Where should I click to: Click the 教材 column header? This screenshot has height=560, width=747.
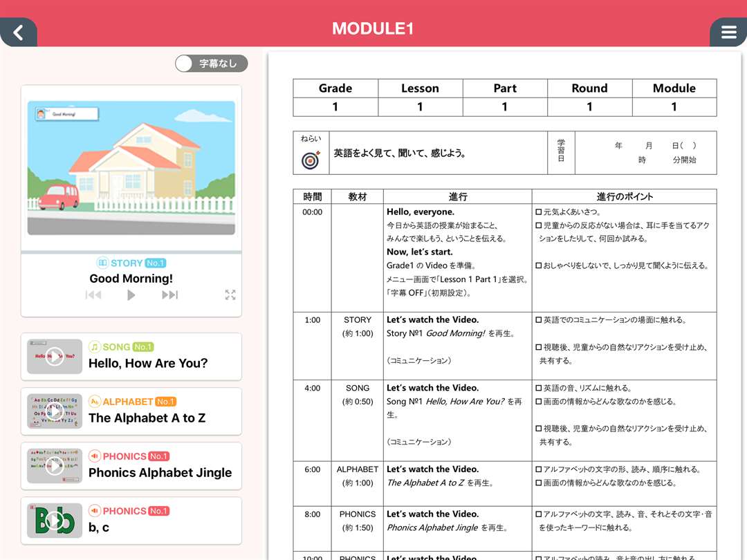pos(358,196)
